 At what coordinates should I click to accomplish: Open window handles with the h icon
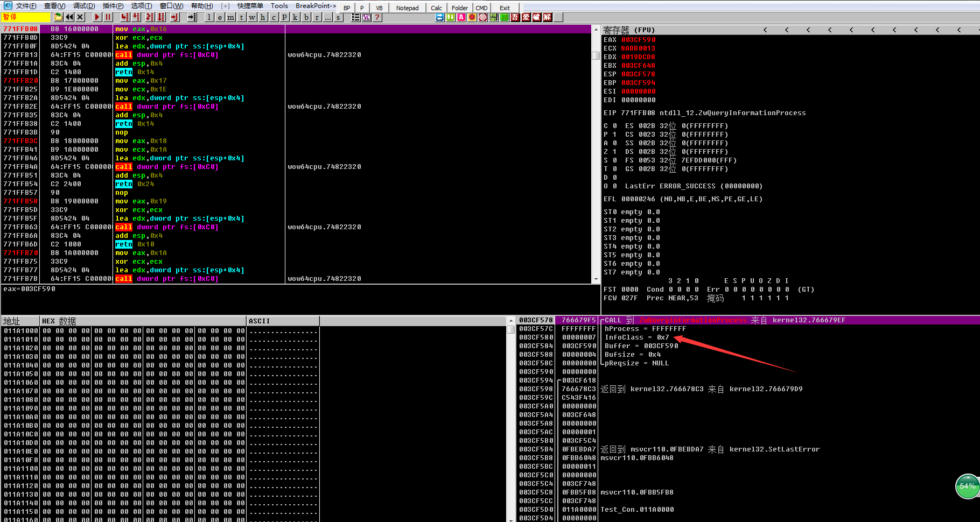(x=262, y=17)
